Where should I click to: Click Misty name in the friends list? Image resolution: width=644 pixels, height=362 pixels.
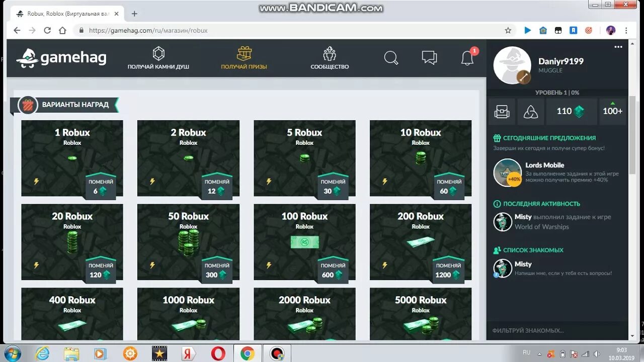click(523, 264)
